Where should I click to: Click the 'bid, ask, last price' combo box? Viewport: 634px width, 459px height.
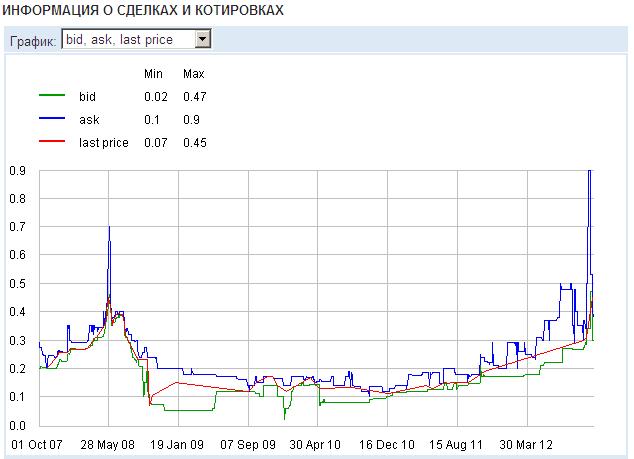(x=136, y=39)
